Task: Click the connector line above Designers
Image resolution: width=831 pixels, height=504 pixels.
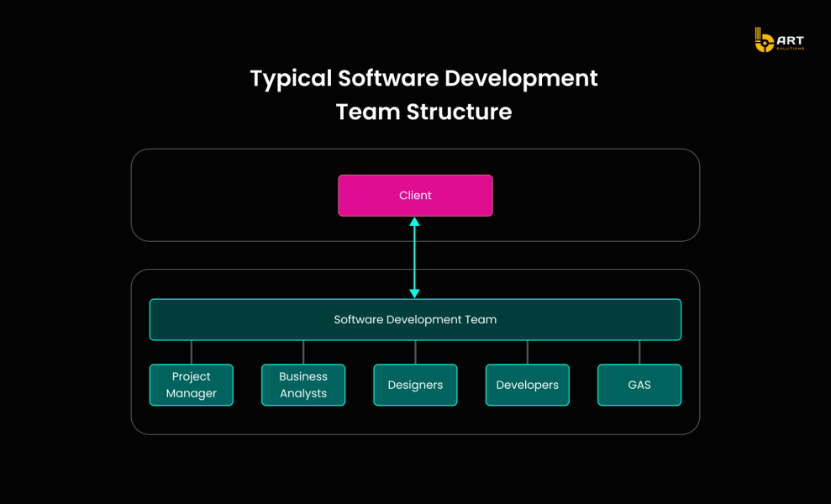Action: [x=415, y=350]
